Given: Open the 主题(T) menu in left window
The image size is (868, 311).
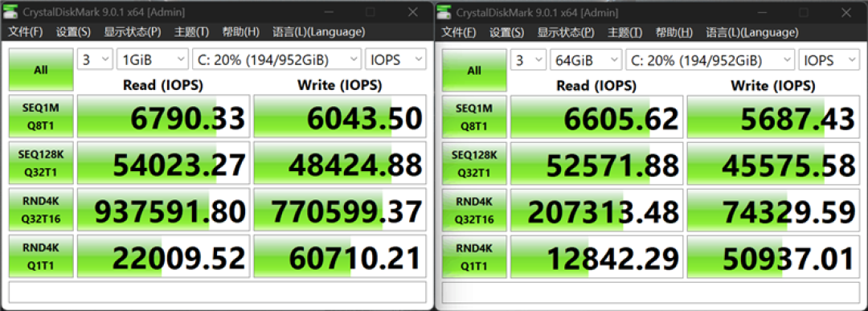Looking at the screenshot, I should pos(191,31).
